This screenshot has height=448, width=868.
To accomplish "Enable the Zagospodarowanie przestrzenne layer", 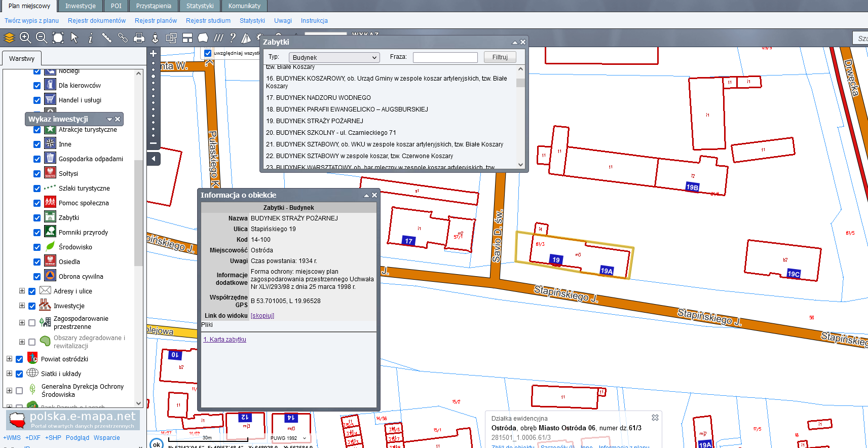I will [x=32, y=323].
